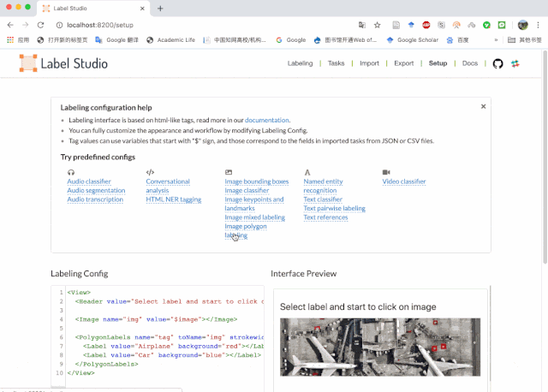548x392 pixels.
Task: Click the user profile avatar in Chrome
Action: (x=523, y=25)
